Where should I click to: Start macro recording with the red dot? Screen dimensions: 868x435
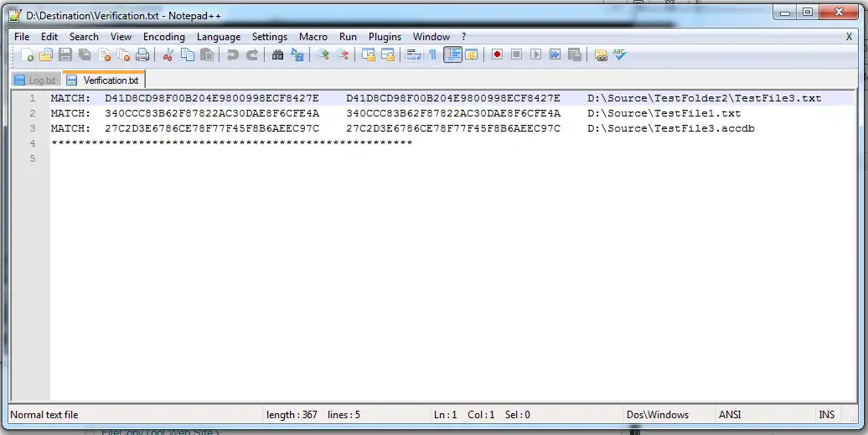(497, 54)
